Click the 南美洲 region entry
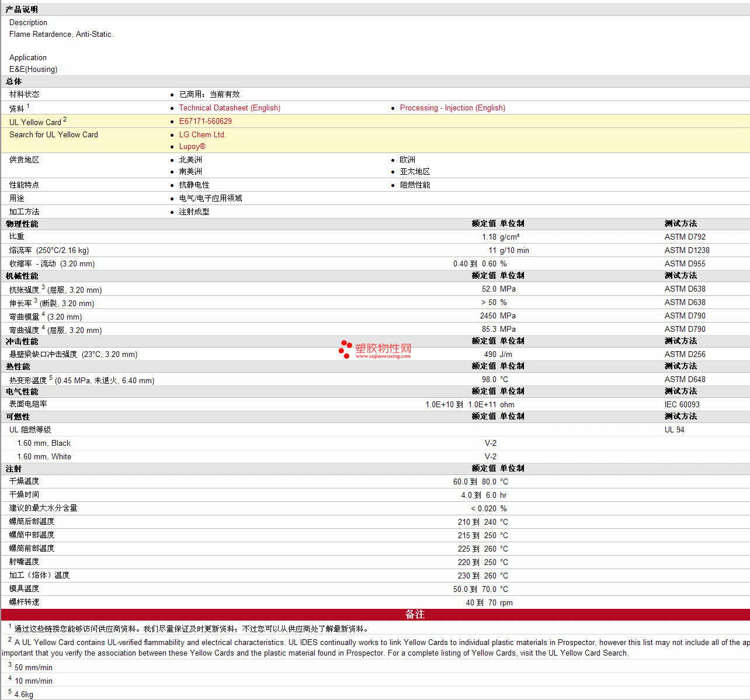The width and height of the screenshot is (750, 700). (x=190, y=172)
